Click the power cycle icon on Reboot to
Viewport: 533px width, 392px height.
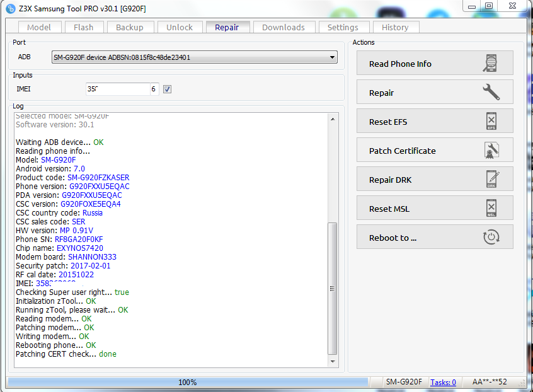(491, 237)
